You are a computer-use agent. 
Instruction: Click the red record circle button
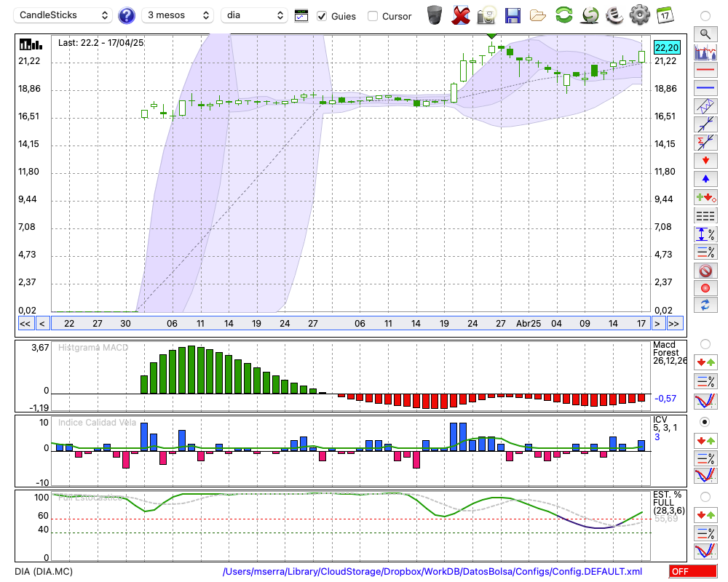705,288
